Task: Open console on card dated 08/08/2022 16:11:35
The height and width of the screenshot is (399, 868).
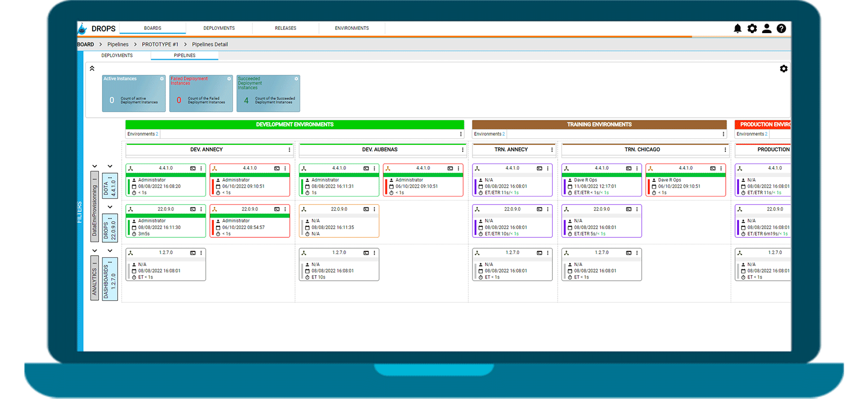Action: pos(366,209)
